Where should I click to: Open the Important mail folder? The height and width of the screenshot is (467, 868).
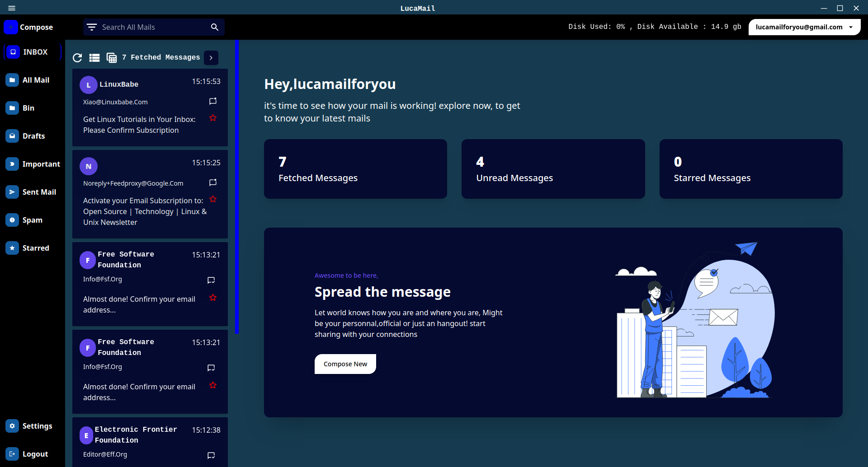tap(41, 164)
